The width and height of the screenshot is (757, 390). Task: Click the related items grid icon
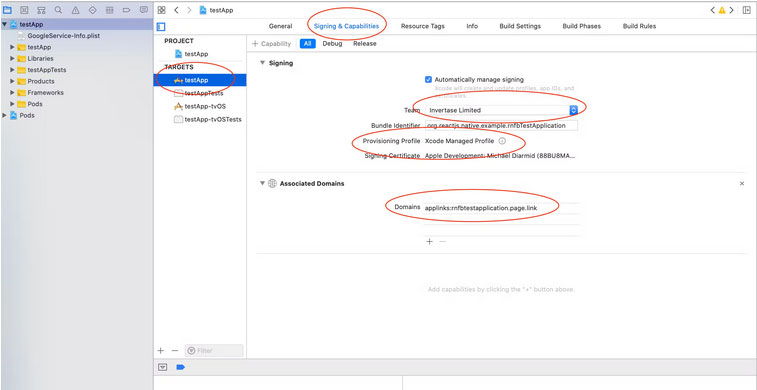[162, 10]
